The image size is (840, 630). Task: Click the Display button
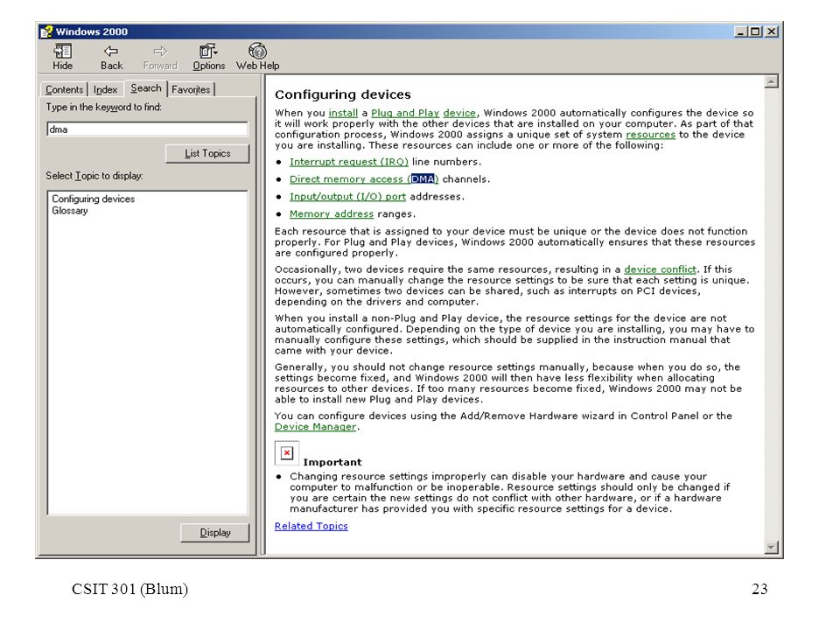pyautogui.click(x=215, y=533)
